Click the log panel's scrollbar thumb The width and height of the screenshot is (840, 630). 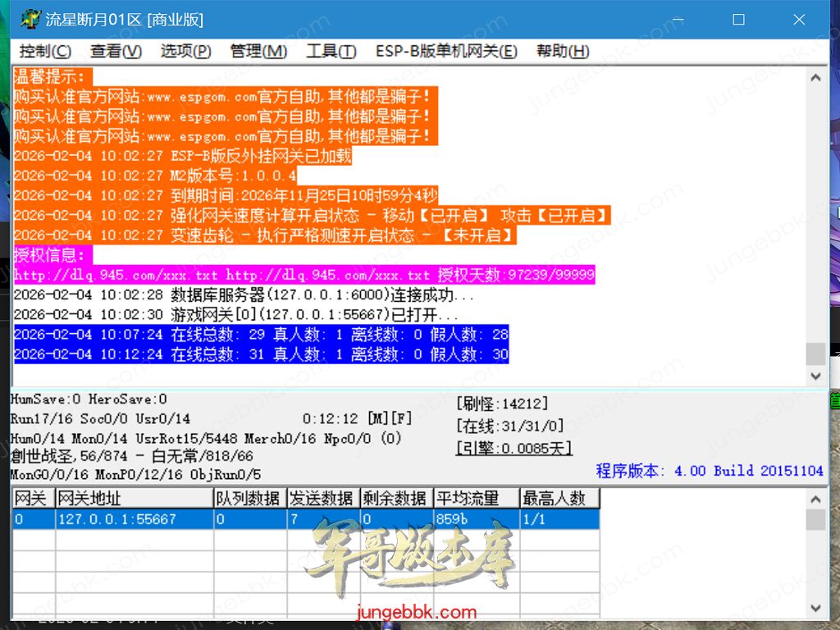click(815, 354)
